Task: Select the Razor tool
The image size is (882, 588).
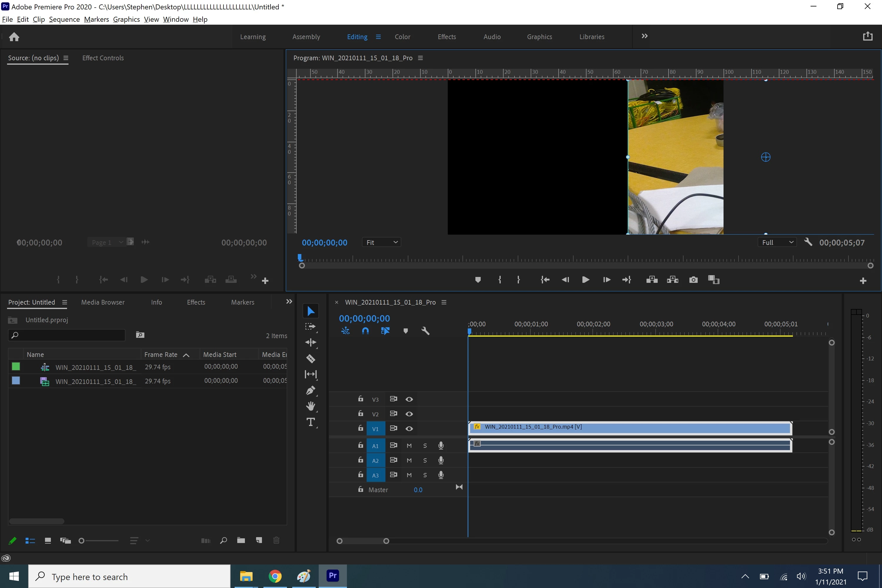Action: tap(310, 358)
